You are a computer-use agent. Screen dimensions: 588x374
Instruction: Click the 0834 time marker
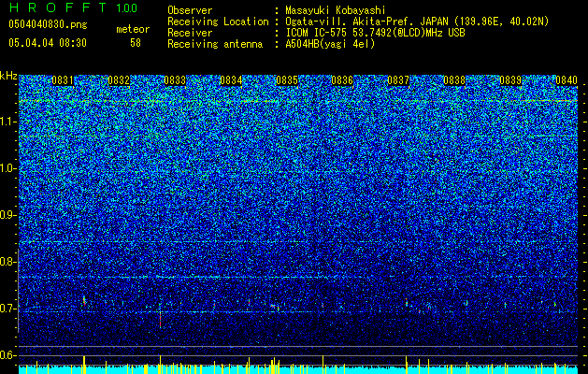[231, 80]
